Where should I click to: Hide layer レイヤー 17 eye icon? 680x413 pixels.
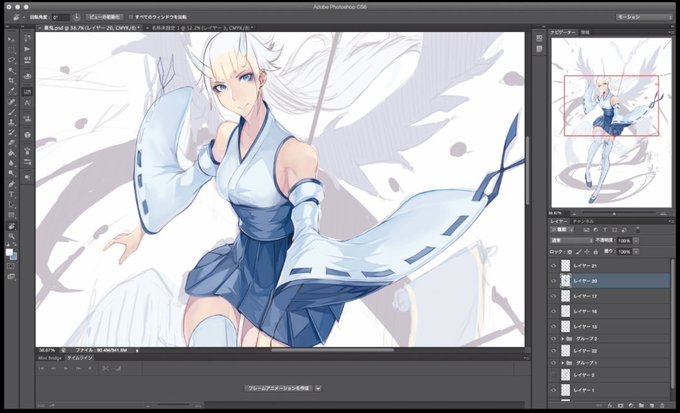553,296
